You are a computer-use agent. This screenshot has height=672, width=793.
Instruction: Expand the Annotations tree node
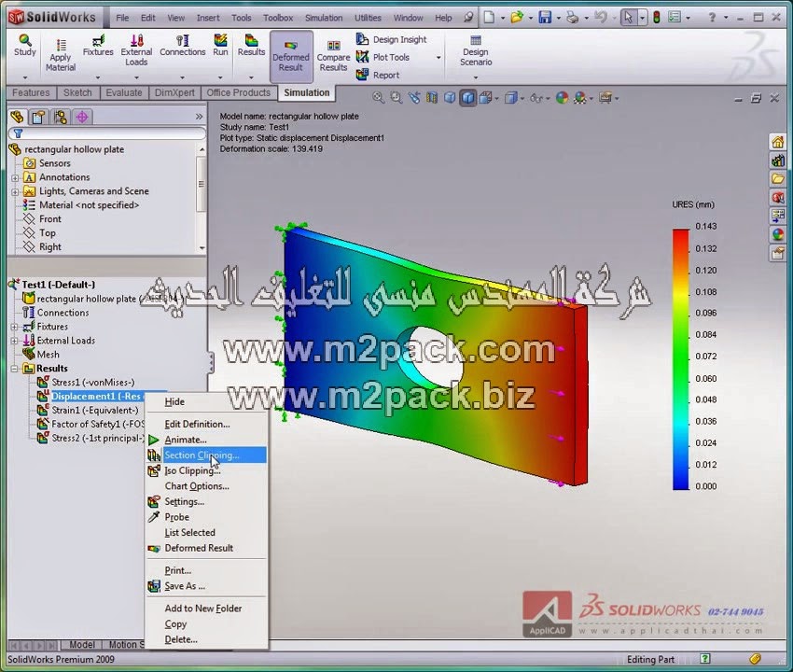[x=15, y=177]
